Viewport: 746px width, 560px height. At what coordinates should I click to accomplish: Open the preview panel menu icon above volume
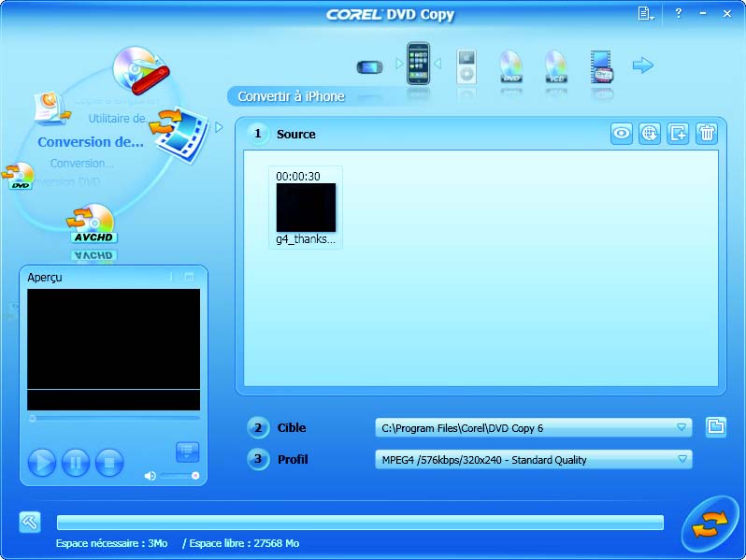(188, 452)
